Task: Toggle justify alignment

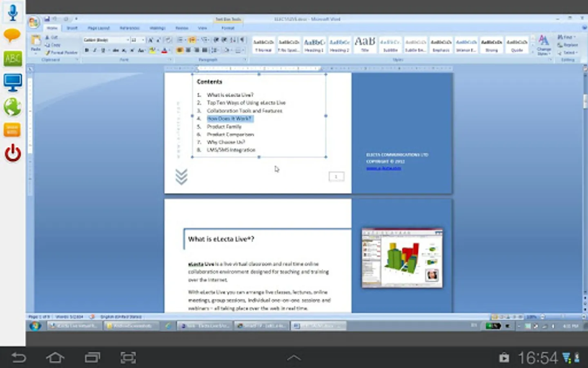Action: point(205,50)
